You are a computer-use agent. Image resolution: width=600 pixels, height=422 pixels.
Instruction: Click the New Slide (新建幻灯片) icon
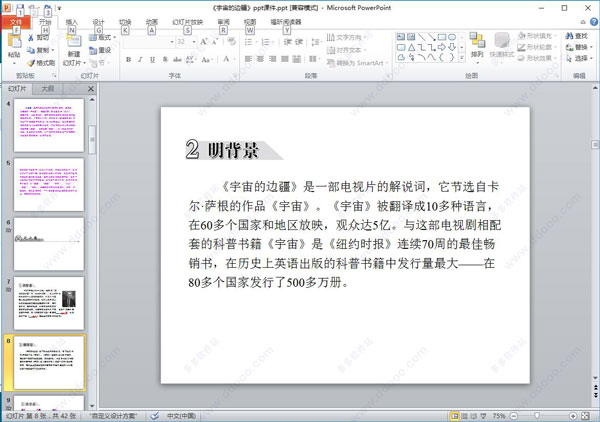pos(74,42)
